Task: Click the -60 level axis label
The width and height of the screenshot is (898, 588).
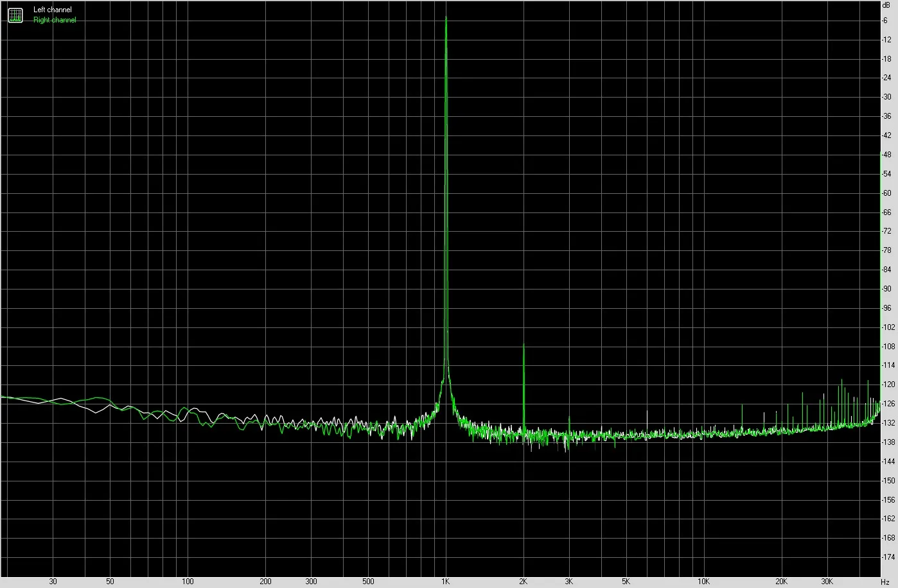Action: click(x=887, y=193)
